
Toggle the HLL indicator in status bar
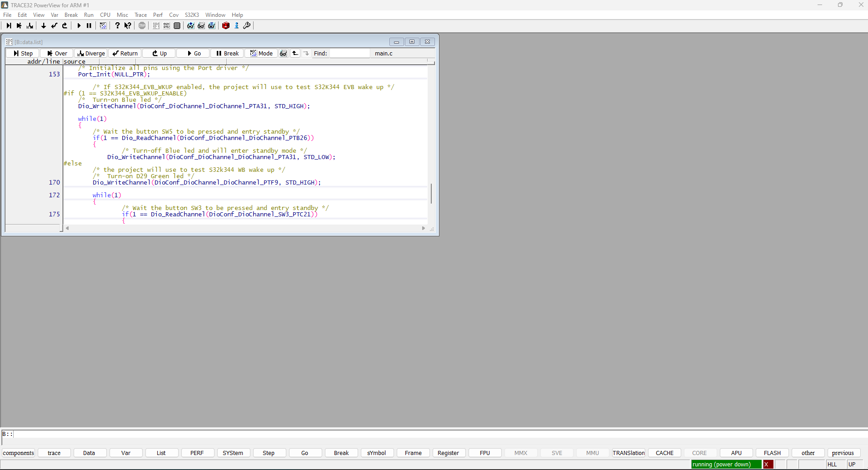(x=833, y=464)
